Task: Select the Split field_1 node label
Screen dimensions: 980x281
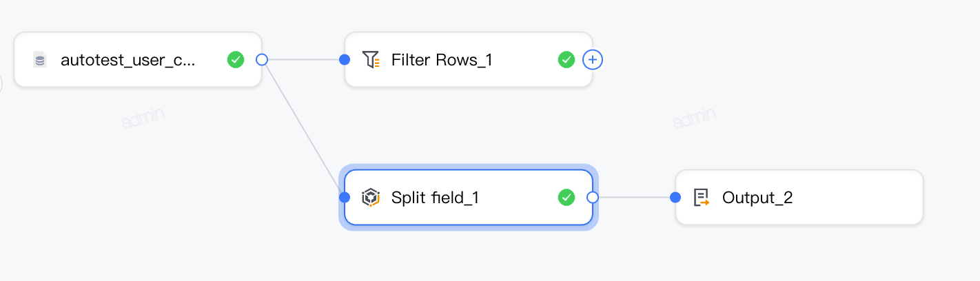Action: click(x=435, y=198)
